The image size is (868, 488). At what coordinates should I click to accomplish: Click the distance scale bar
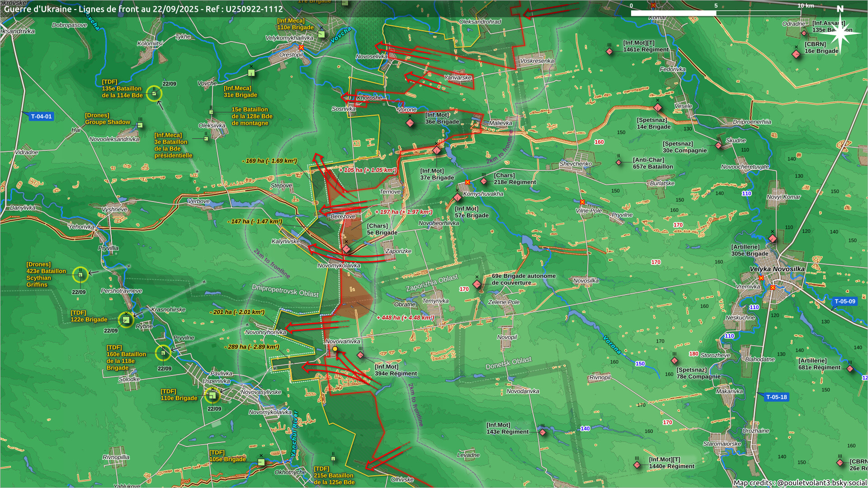[x=716, y=13]
